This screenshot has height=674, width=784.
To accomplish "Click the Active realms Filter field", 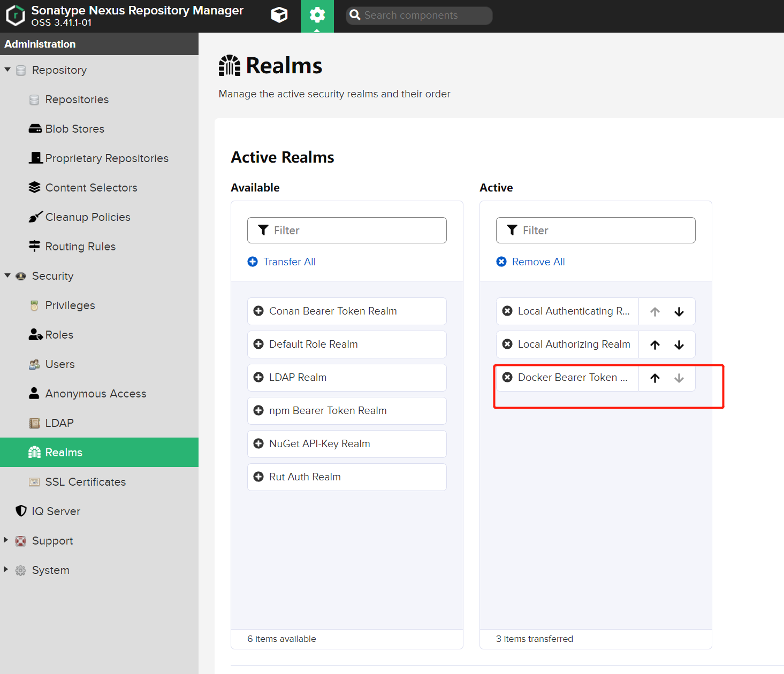I will click(596, 231).
